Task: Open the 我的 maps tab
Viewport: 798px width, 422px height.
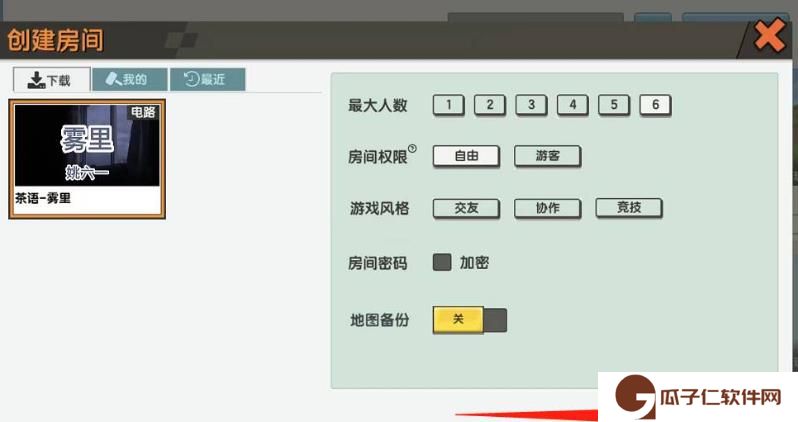Action: coord(130,79)
